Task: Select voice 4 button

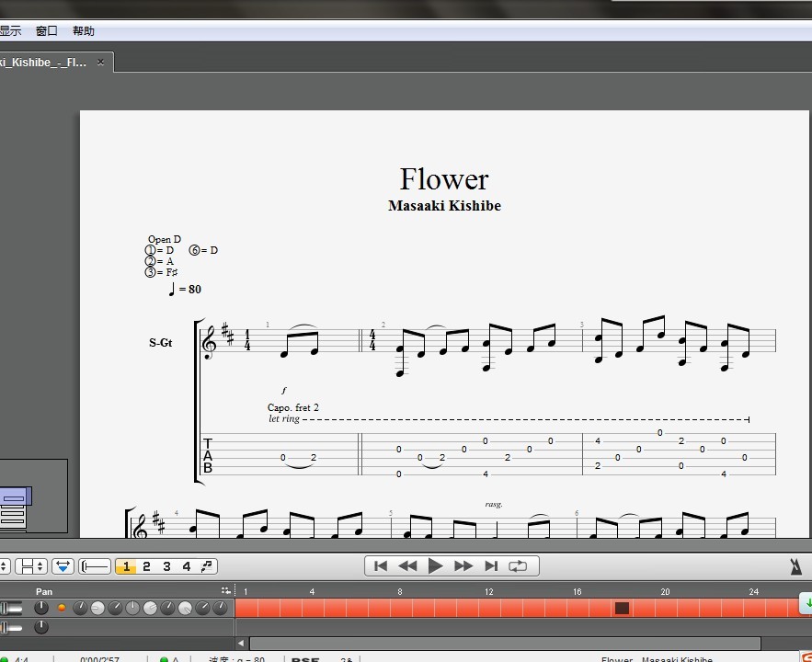Action: tap(187, 566)
